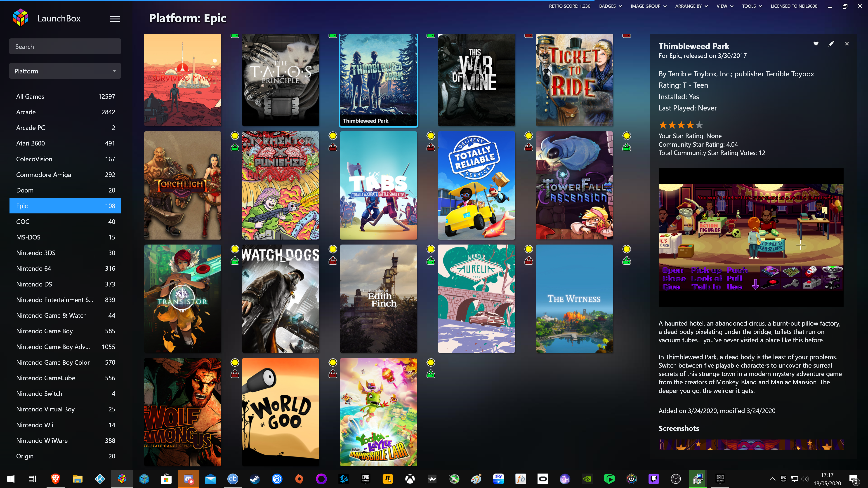Open the screenshot strip under Screenshots
868x488 pixels.
751,444
